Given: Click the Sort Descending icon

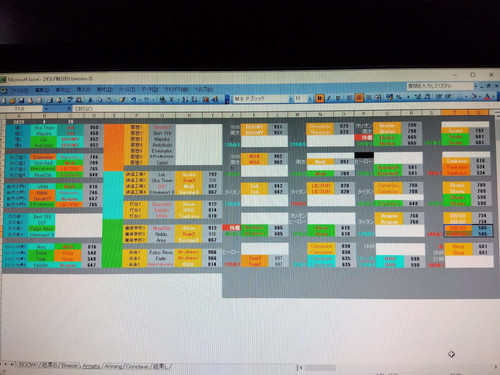Looking at the screenshot, I should tap(194, 100).
